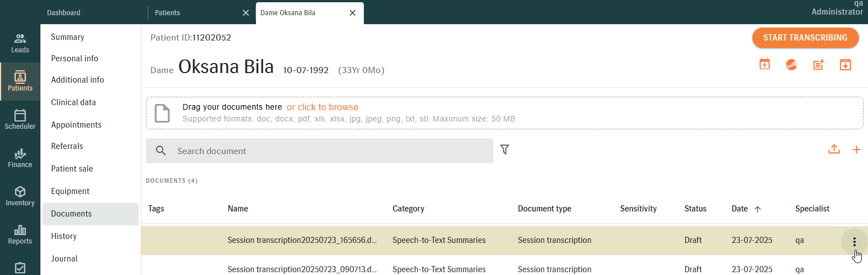Open Reports bar chart icon
The height and width of the screenshot is (275, 868).
tap(20, 230)
